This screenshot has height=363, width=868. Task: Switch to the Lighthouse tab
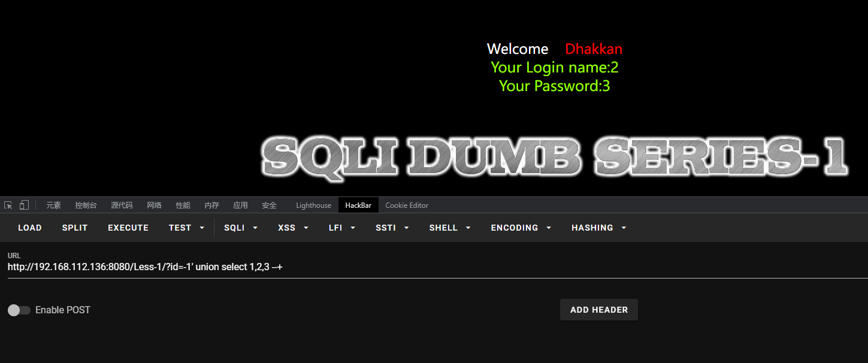(x=313, y=205)
